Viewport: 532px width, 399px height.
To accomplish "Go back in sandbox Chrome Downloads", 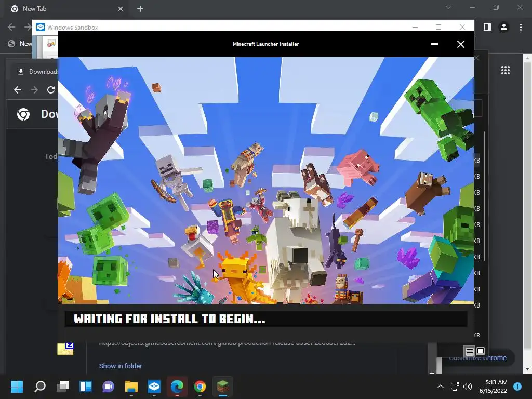I will 18,90.
